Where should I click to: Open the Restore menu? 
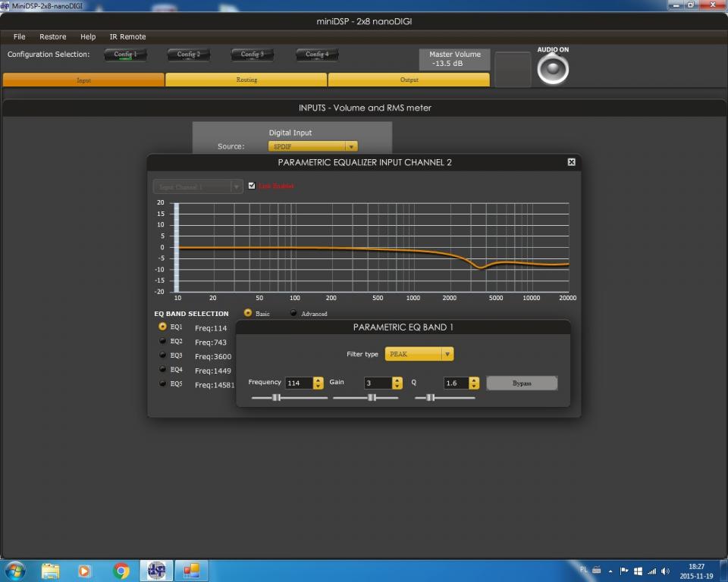[52, 36]
